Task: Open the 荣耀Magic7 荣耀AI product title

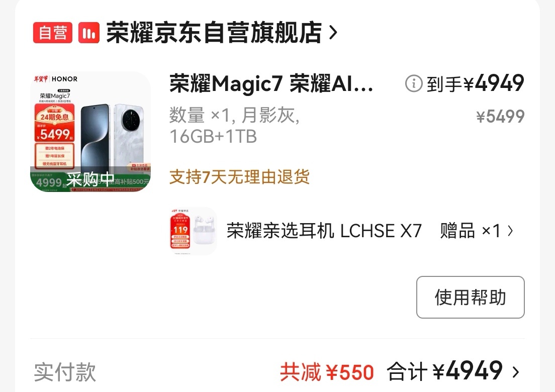Action: click(271, 84)
